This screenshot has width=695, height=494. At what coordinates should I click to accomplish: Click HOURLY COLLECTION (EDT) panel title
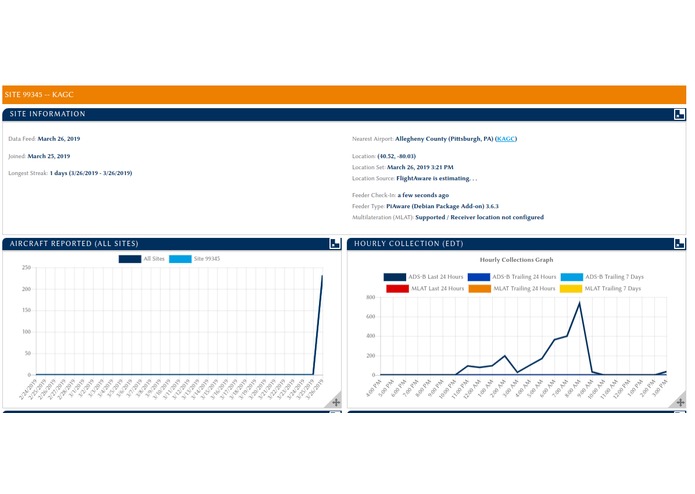[409, 244]
